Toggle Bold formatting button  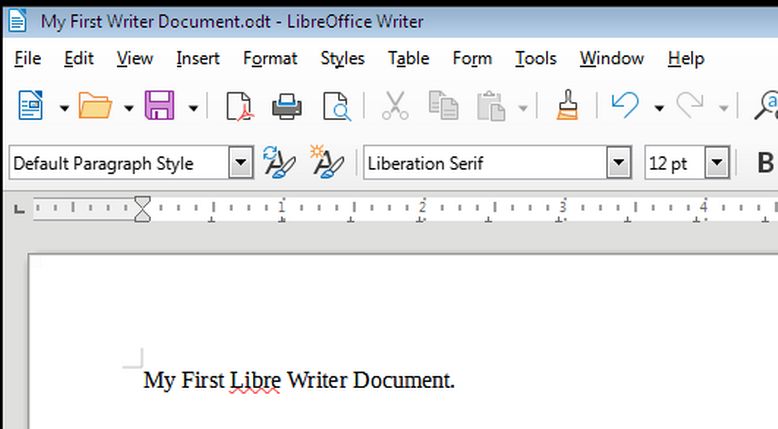pos(766,163)
